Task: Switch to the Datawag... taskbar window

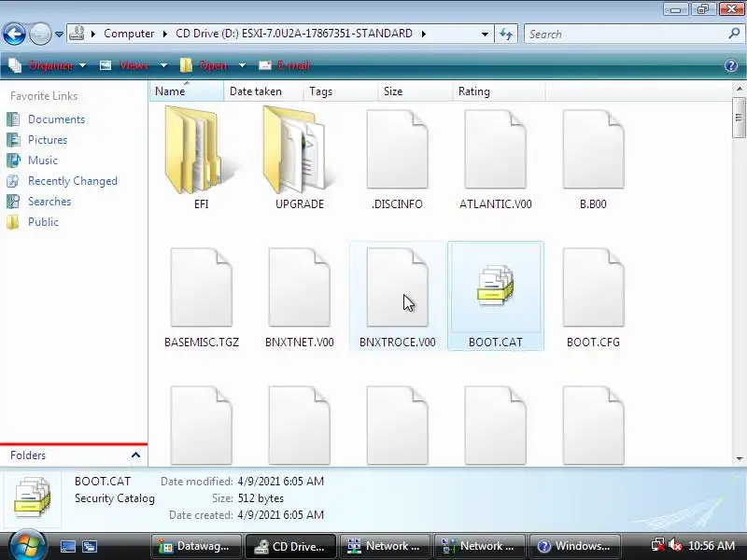Action: (x=197, y=546)
